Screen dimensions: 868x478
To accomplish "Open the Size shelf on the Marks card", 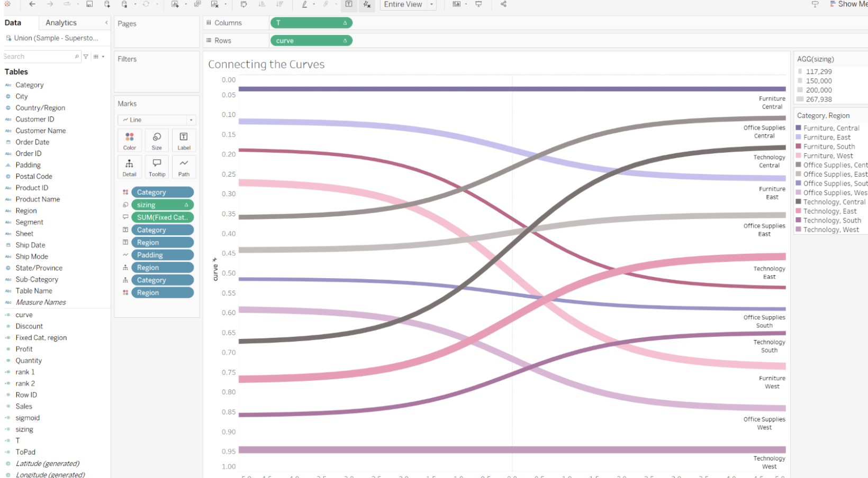I will click(x=157, y=140).
